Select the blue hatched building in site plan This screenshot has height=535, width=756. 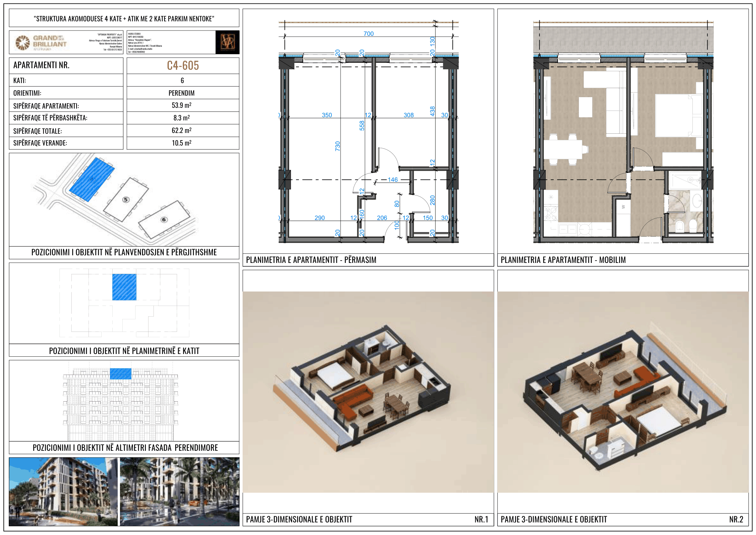(92, 179)
